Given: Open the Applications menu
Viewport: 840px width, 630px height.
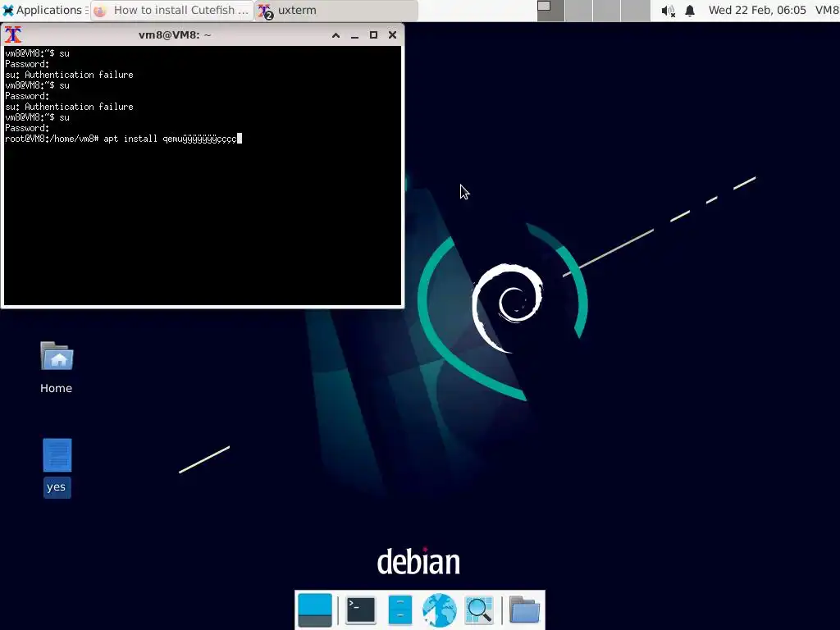Looking at the screenshot, I should pyautogui.click(x=45, y=10).
